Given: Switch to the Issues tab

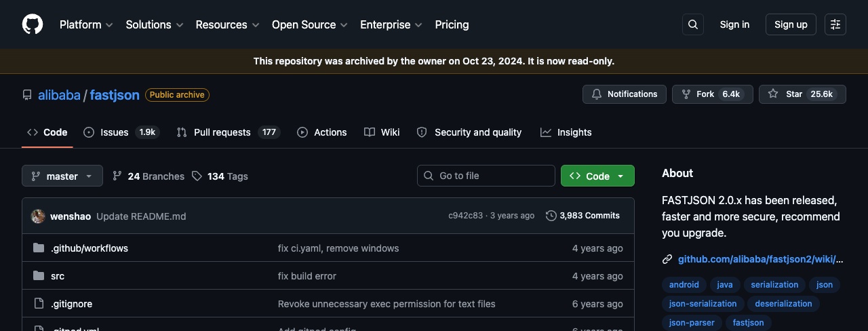Looking at the screenshot, I should tap(121, 132).
